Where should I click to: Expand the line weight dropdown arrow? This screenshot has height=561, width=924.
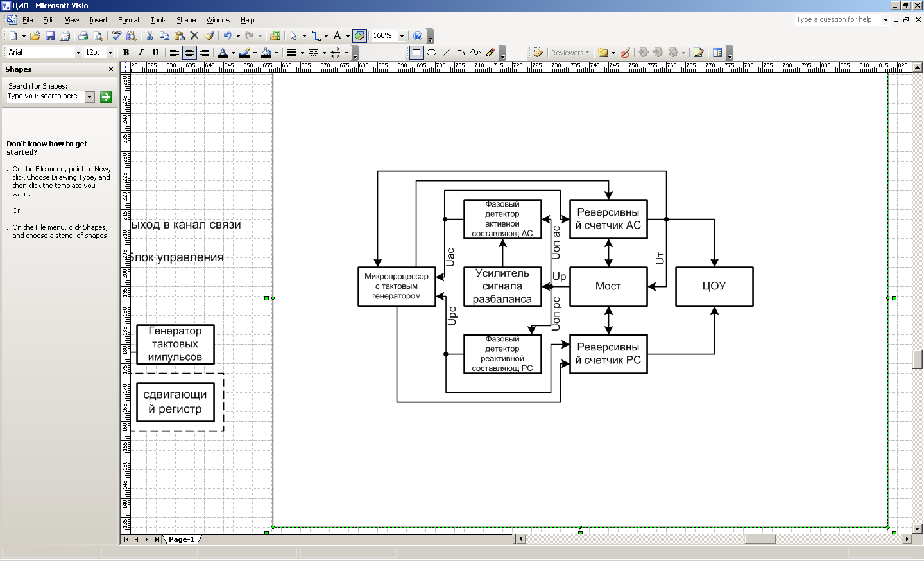coord(302,53)
